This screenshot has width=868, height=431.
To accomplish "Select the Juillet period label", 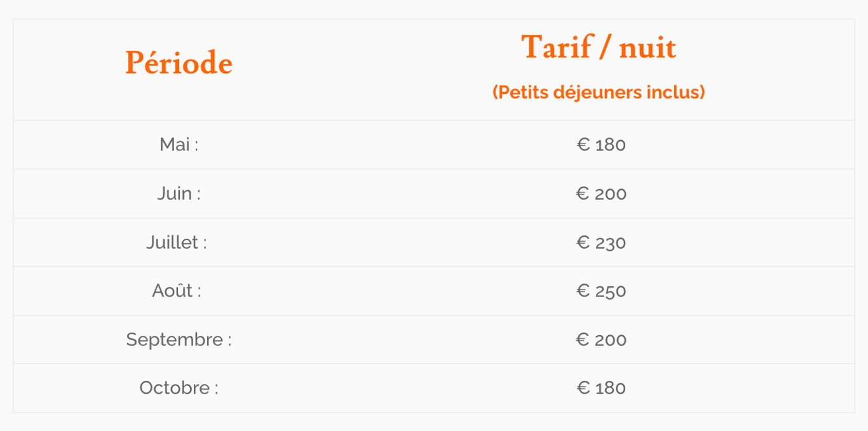I will point(177,242).
